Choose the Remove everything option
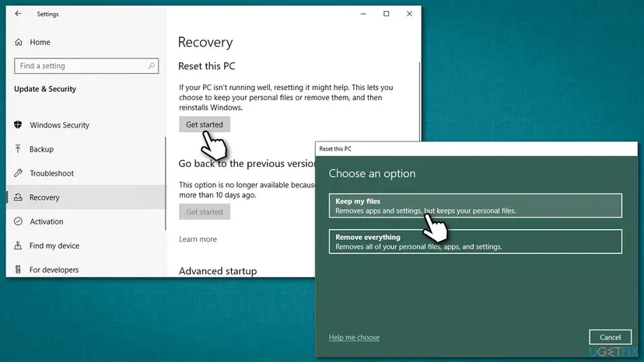Image resolution: width=644 pixels, height=362 pixels. point(475,242)
